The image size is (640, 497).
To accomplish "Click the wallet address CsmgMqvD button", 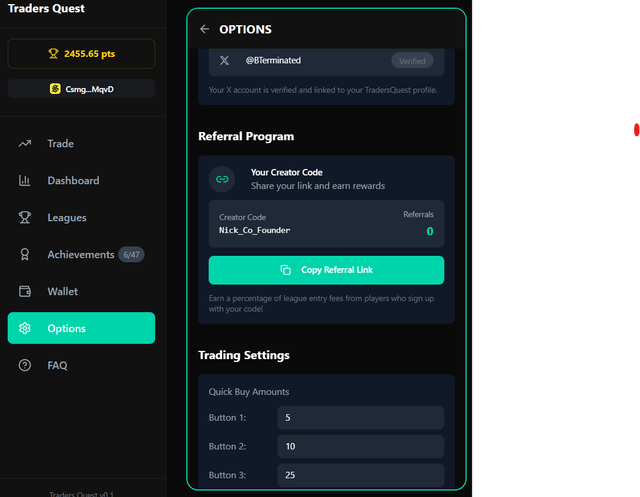I will (x=81, y=89).
